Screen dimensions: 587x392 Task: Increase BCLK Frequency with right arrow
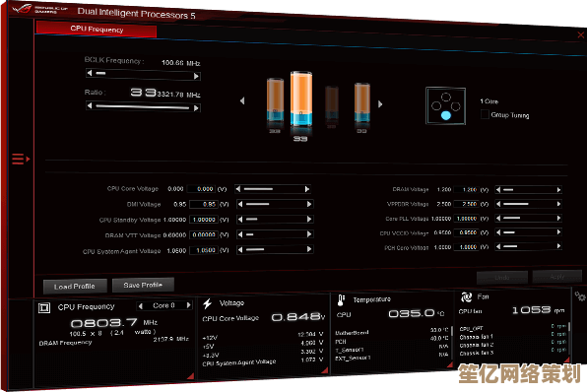[196, 77]
